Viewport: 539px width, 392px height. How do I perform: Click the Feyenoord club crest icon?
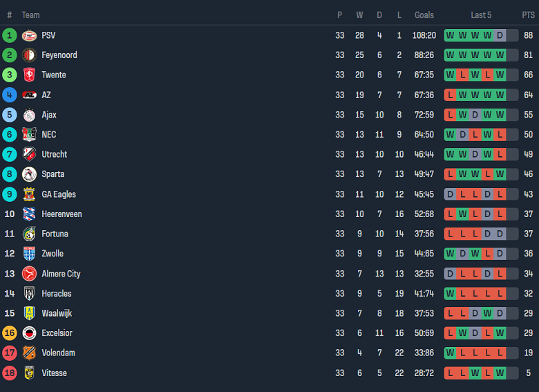point(29,55)
